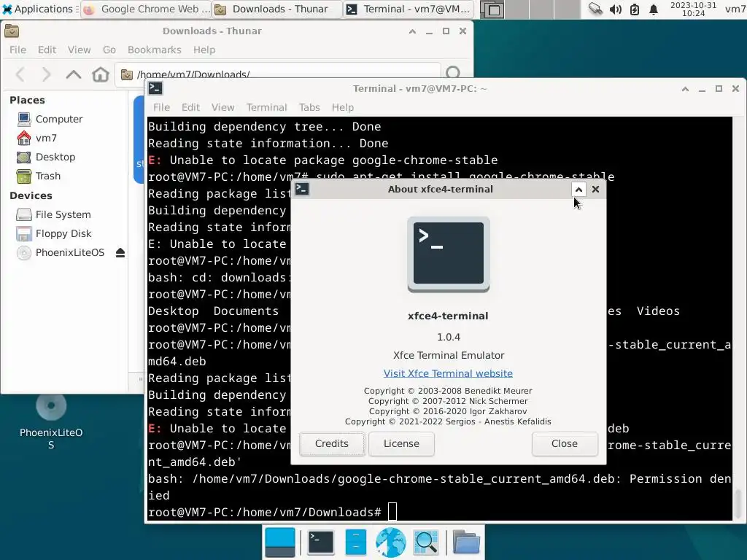Open the Thunar Go menu
This screenshot has height=560, width=747.
coord(109,50)
